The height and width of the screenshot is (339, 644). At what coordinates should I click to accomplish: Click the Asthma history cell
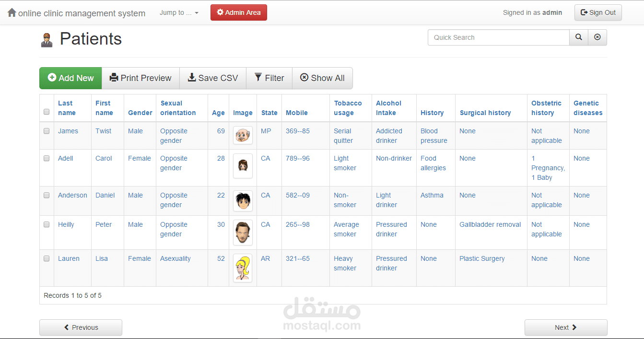(432, 195)
